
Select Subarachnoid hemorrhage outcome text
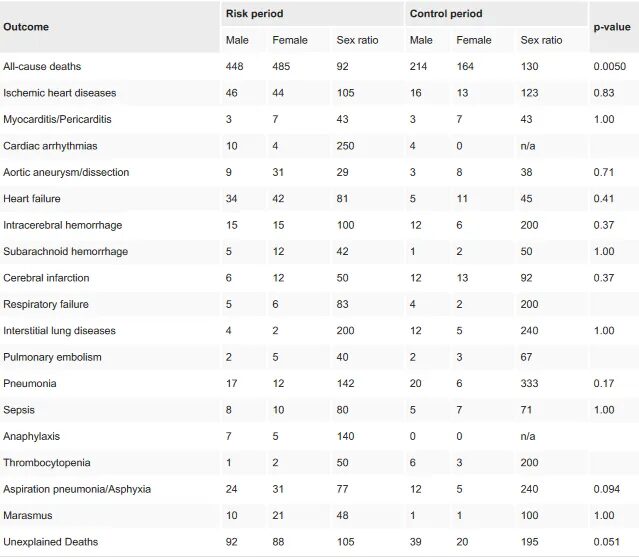pos(66,251)
